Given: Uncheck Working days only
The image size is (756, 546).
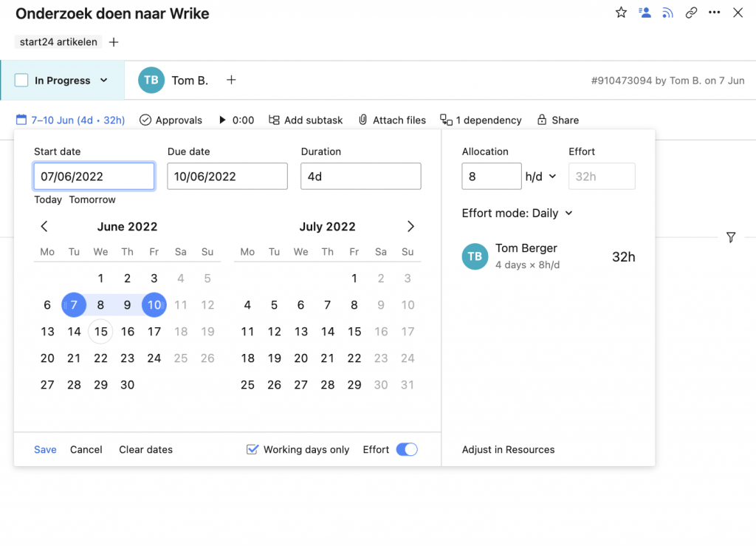Looking at the screenshot, I should click(252, 449).
